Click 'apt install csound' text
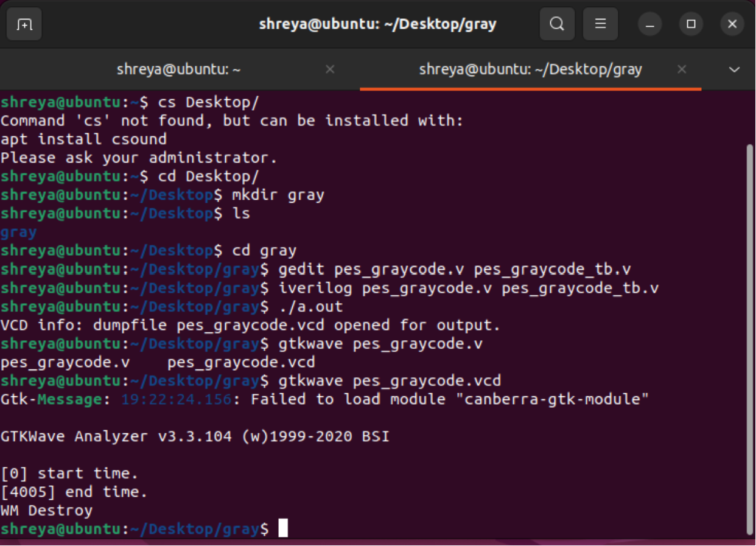 84,139
